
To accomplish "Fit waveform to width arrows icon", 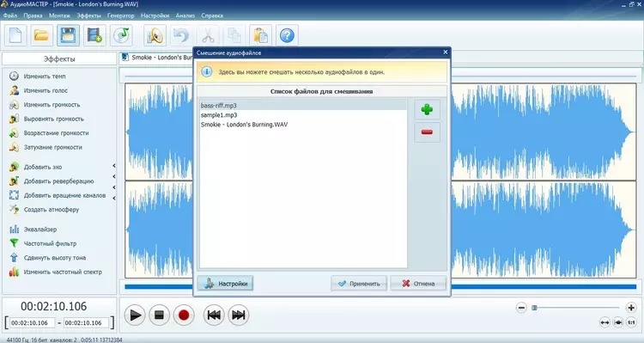I will tap(605, 322).
